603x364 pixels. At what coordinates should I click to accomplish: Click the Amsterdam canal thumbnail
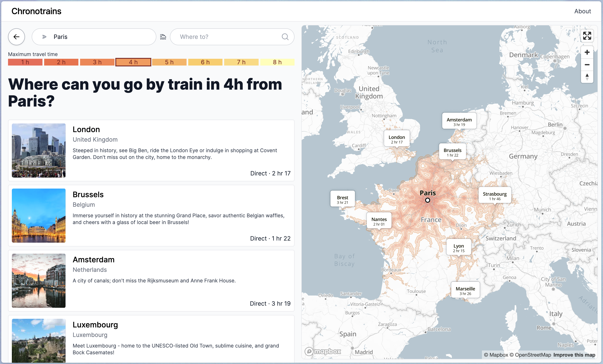(x=39, y=281)
